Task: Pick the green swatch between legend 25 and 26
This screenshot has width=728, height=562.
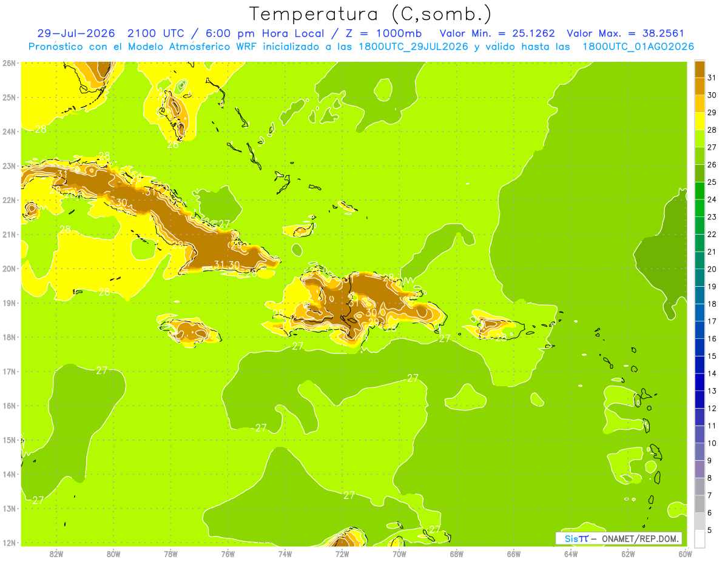Action: pyautogui.click(x=699, y=173)
